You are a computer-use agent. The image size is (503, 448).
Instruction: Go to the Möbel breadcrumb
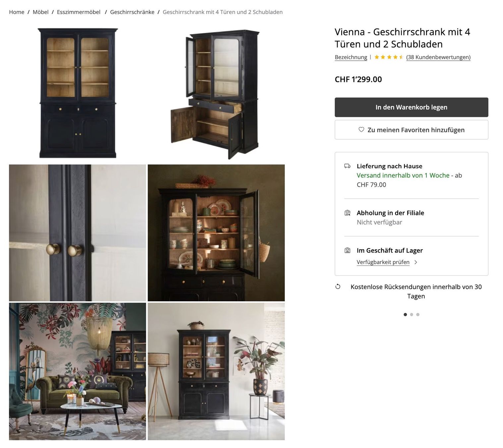[x=40, y=12]
